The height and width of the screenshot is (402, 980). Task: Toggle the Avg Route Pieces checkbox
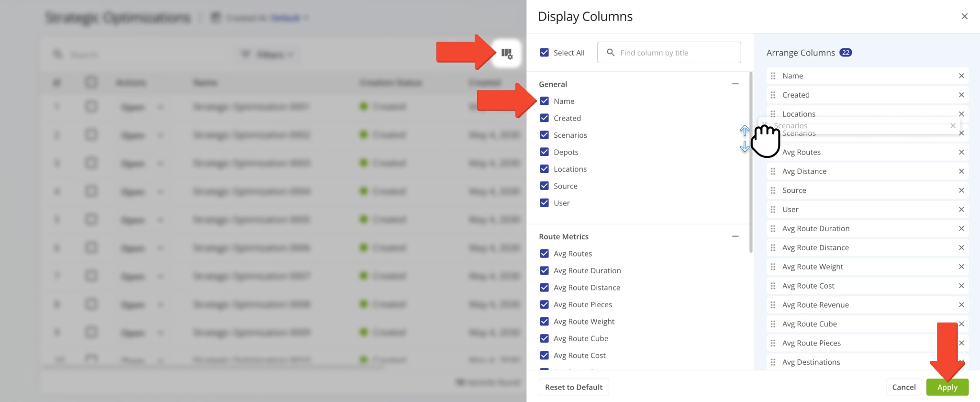click(544, 304)
